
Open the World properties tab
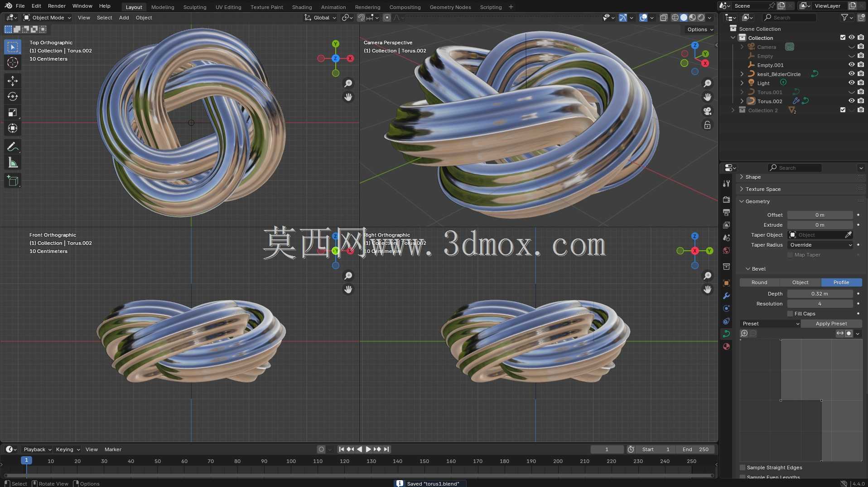click(727, 250)
